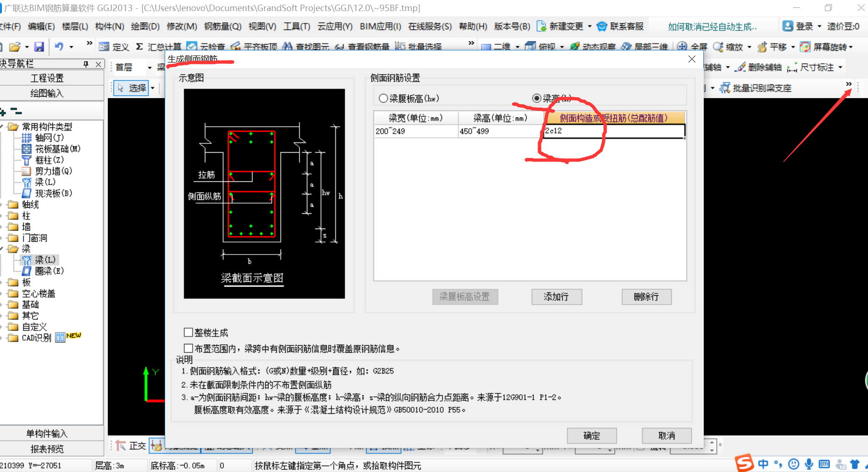
Task: Click the 删除行 button
Action: [646, 297]
